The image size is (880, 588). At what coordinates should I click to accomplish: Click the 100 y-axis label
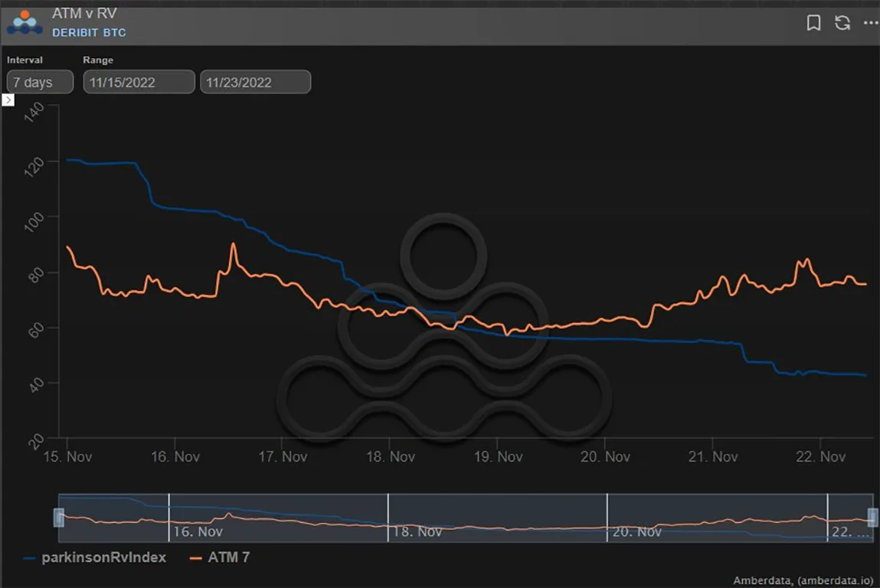34,221
